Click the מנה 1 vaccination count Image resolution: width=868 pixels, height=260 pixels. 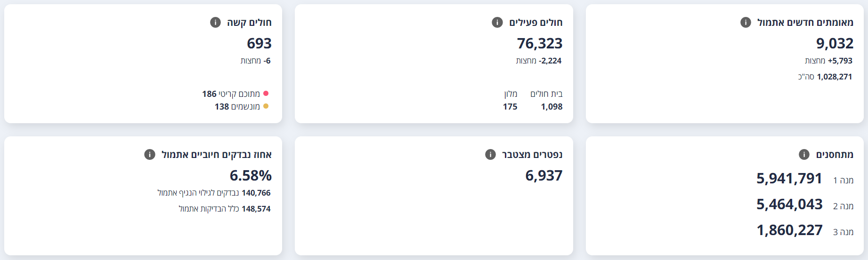tap(789, 179)
